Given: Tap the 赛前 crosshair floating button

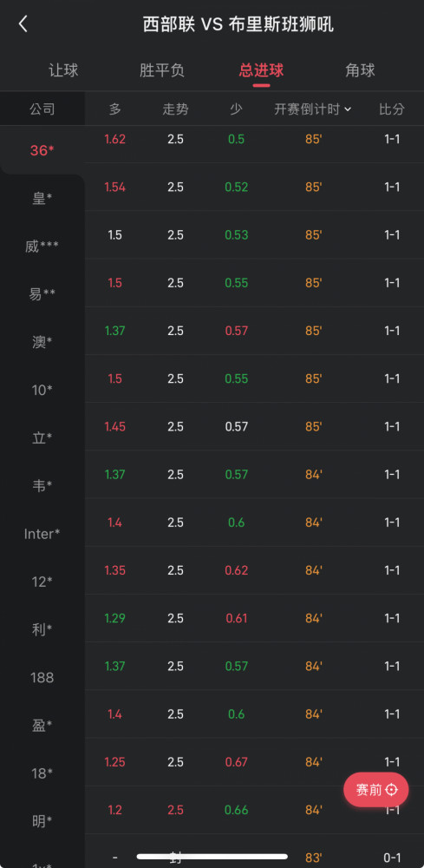Looking at the screenshot, I should pos(376,789).
